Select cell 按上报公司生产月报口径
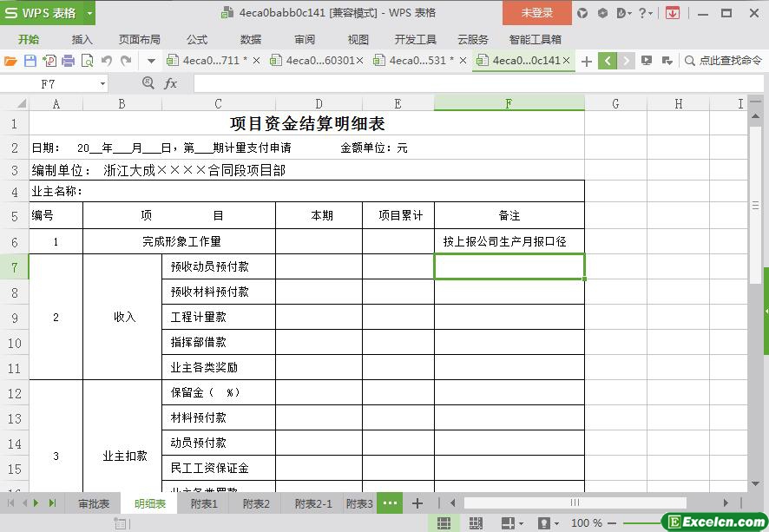Viewport: 769px width, 532px height. pos(509,241)
